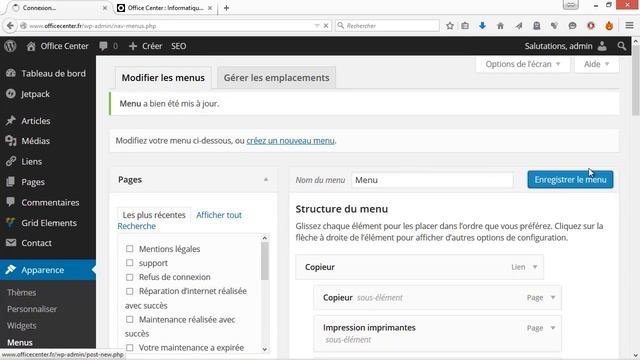640x360 pixels.
Task: Open Thèmes submenu item
Action: pyautogui.click(x=22, y=293)
